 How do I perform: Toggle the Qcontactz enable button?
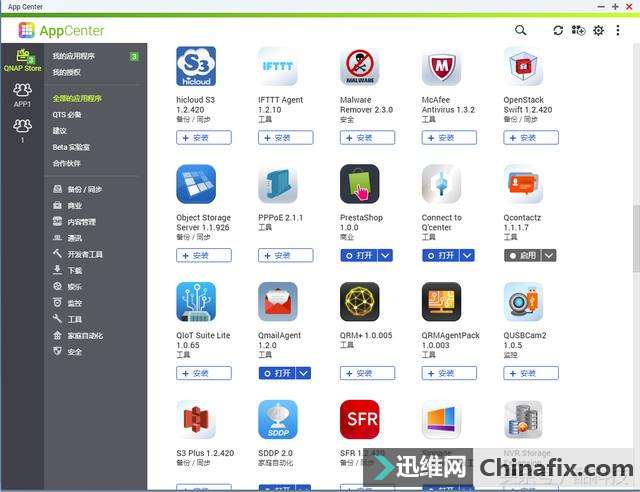pos(522,256)
